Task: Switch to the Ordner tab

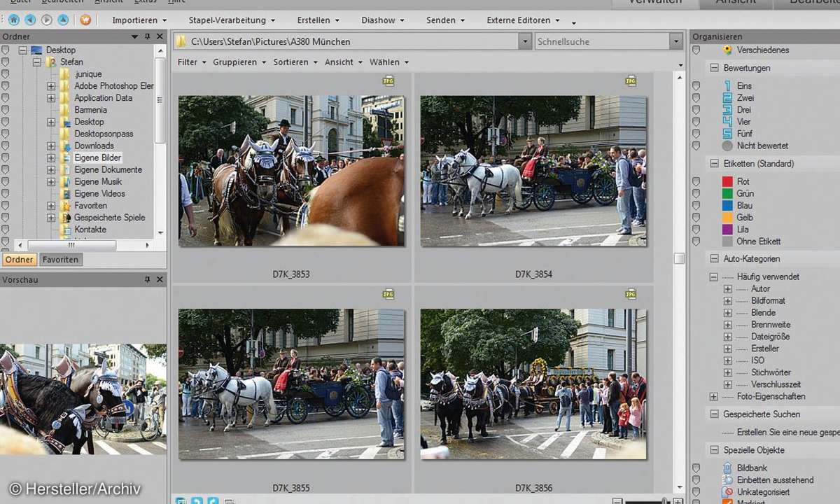Action: pos(20,260)
